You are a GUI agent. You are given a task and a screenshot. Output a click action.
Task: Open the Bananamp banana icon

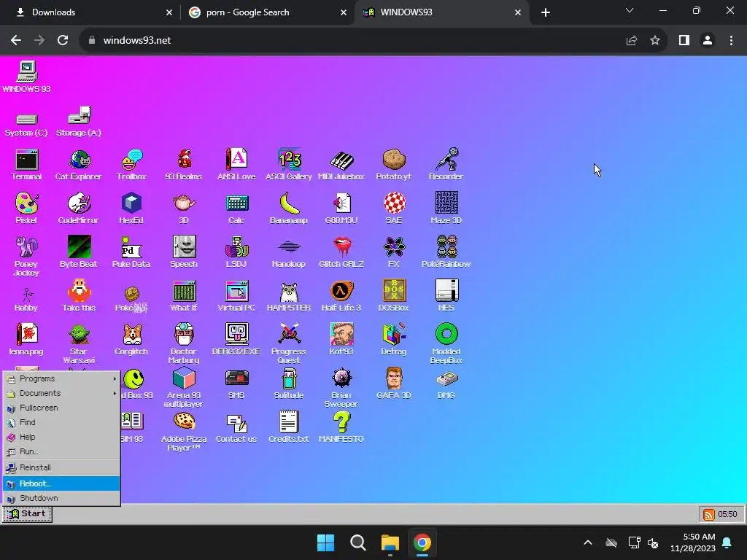(289, 209)
